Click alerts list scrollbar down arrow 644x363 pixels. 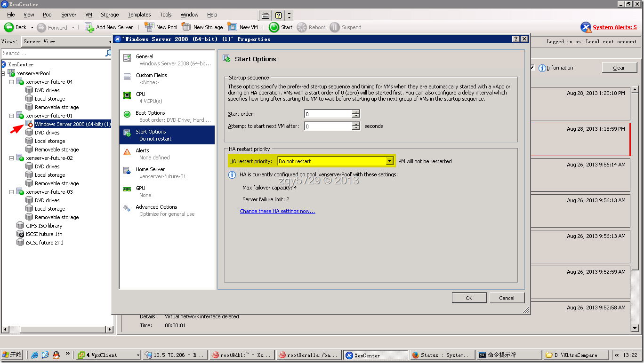(x=635, y=328)
